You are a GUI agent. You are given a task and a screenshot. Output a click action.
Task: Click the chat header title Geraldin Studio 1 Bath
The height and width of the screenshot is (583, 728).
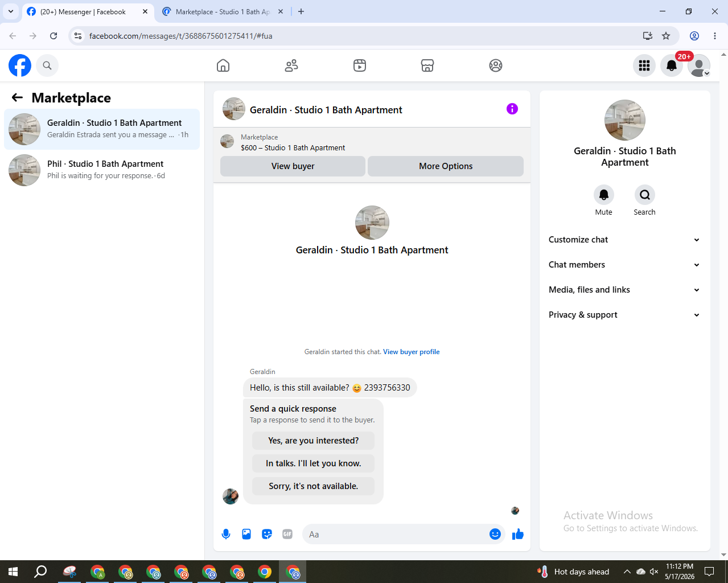326,110
